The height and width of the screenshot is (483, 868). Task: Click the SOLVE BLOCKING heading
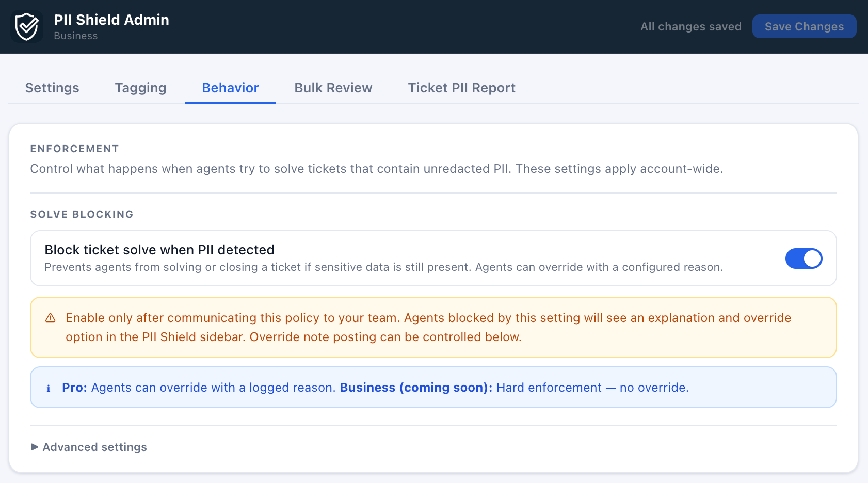coord(82,214)
